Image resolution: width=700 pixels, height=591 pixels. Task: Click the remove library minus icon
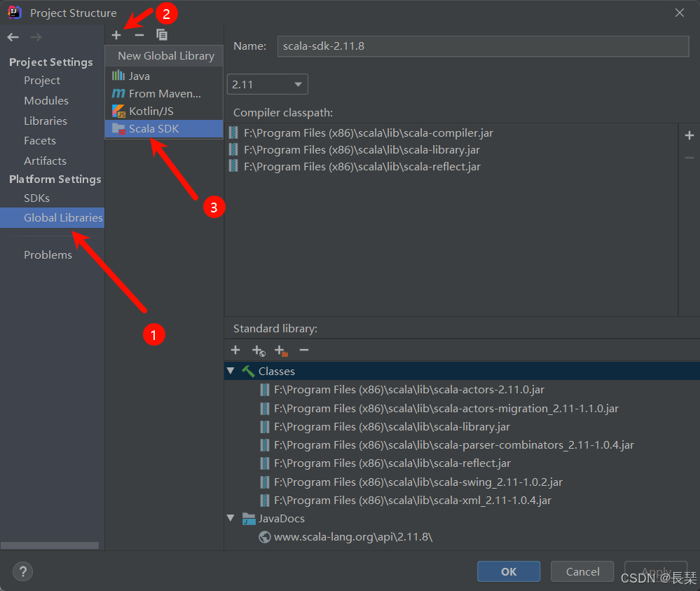click(x=139, y=35)
